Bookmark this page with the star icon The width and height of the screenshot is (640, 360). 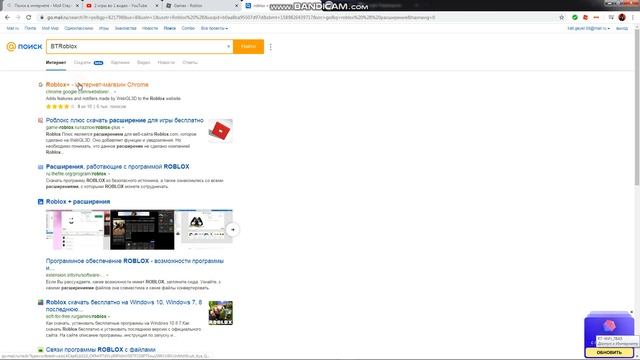[x=562, y=18]
